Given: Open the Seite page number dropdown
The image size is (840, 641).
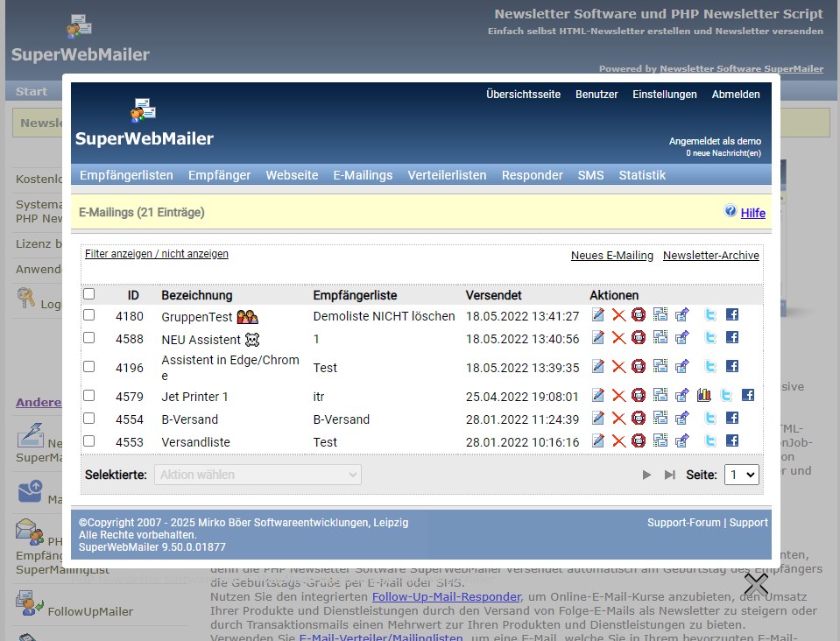Looking at the screenshot, I should 741,475.
